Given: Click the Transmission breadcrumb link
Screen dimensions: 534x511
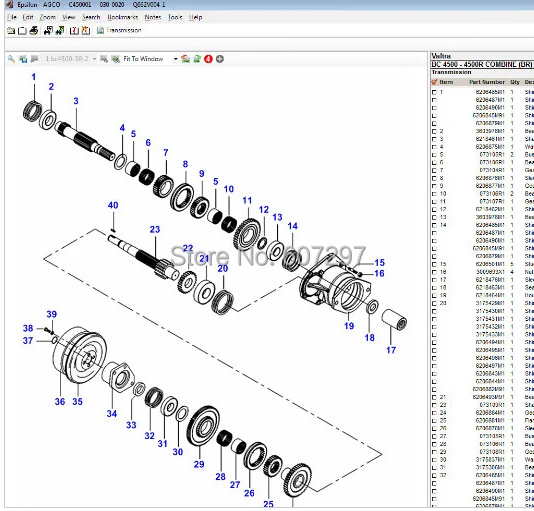Looking at the screenshot, I should coord(124,30).
